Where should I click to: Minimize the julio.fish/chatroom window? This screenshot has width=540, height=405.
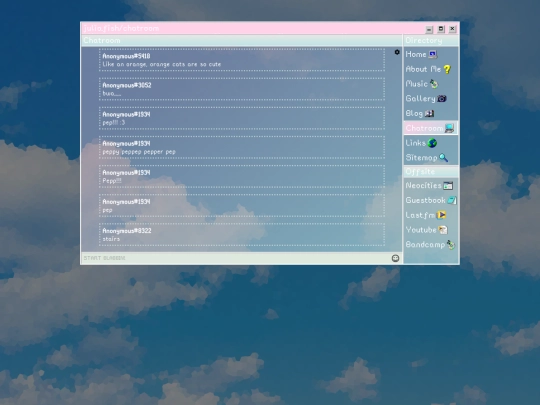pyautogui.click(x=429, y=29)
